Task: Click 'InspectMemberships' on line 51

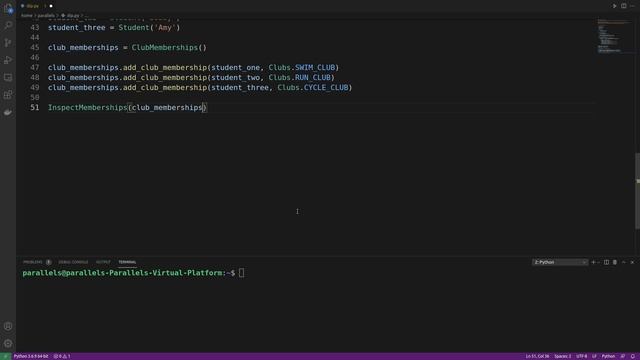Action: tap(88, 107)
